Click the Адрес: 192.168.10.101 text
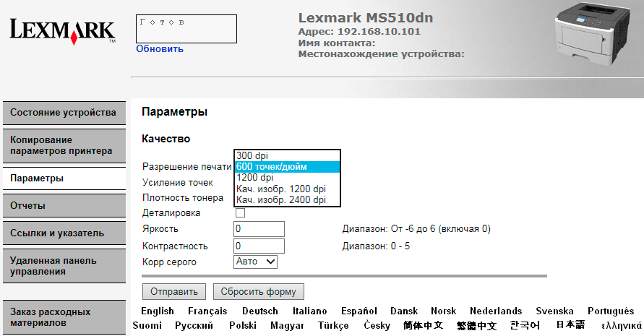The height and width of the screenshot is (336, 644). click(x=359, y=32)
